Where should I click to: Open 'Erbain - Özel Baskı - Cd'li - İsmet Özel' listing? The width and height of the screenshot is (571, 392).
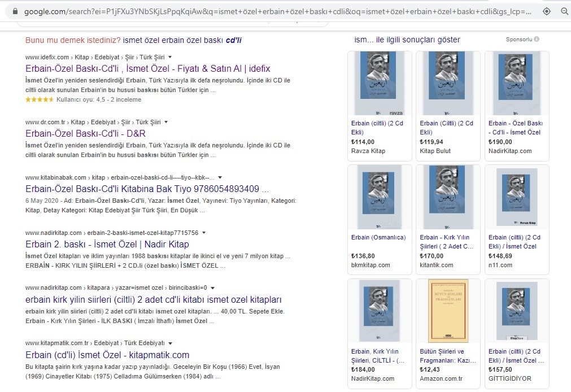(x=516, y=128)
